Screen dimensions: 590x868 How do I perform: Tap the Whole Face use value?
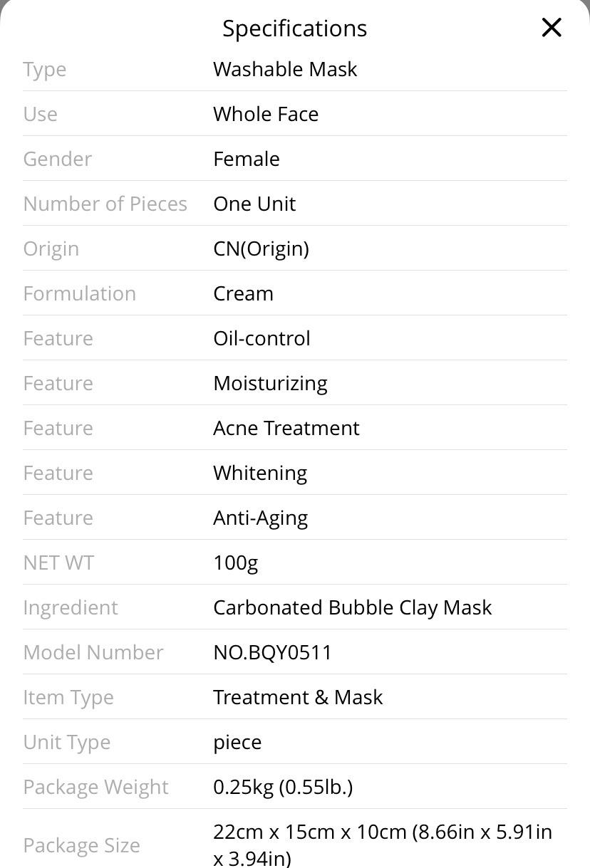click(x=266, y=114)
